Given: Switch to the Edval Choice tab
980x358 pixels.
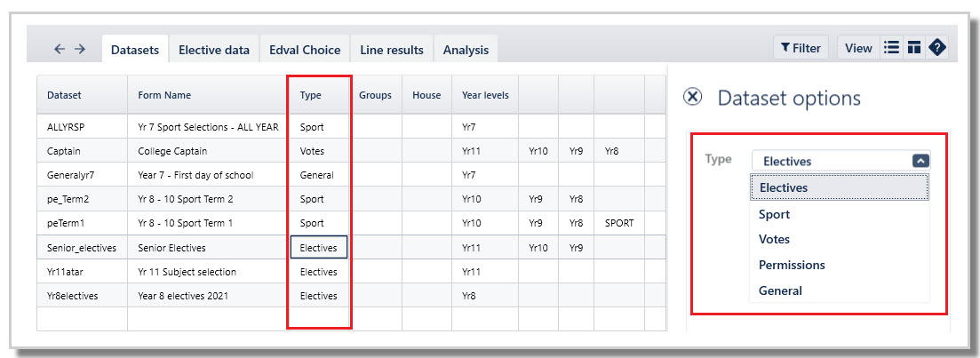Looking at the screenshot, I should 305,50.
